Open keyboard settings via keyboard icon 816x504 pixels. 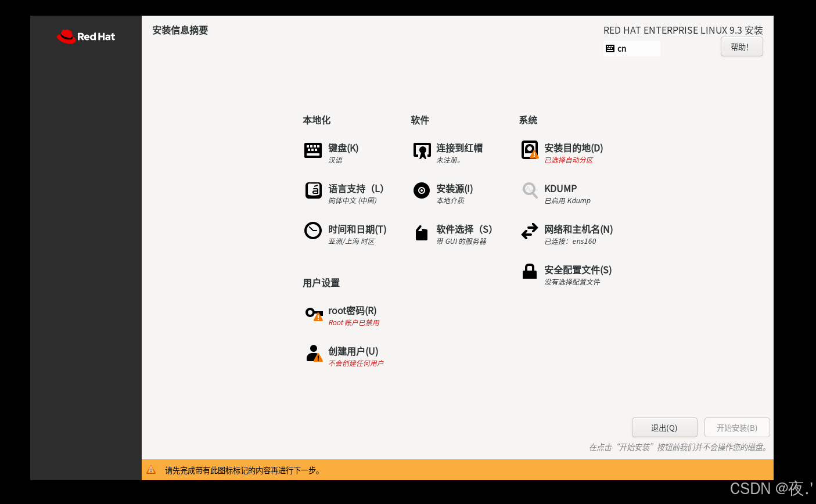tap(313, 150)
